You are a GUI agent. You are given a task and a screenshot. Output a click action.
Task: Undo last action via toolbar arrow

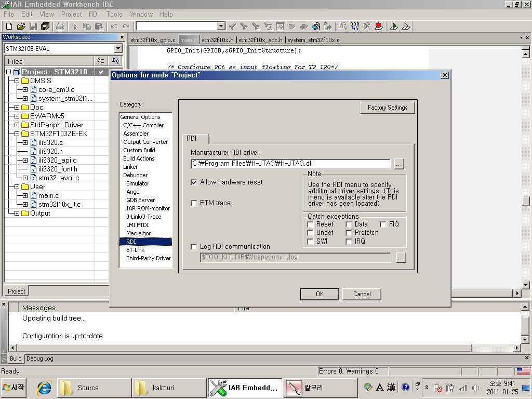(114, 26)
